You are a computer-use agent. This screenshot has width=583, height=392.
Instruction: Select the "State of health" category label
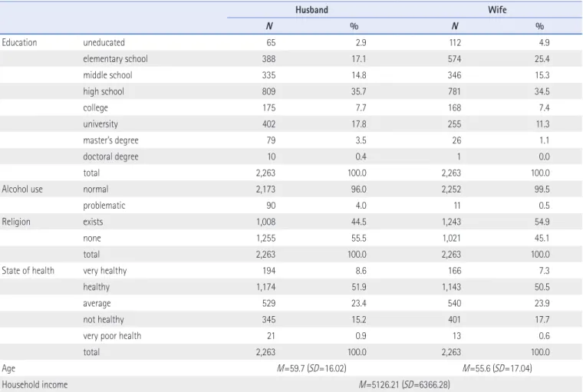[28, 271]
